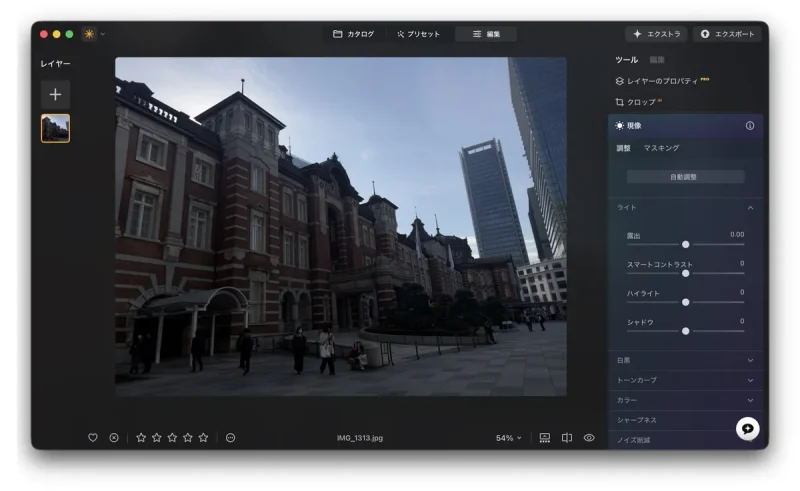800x491 pixels.
Task: Toggle the side-by-side compare view
Action: (567, 438)
